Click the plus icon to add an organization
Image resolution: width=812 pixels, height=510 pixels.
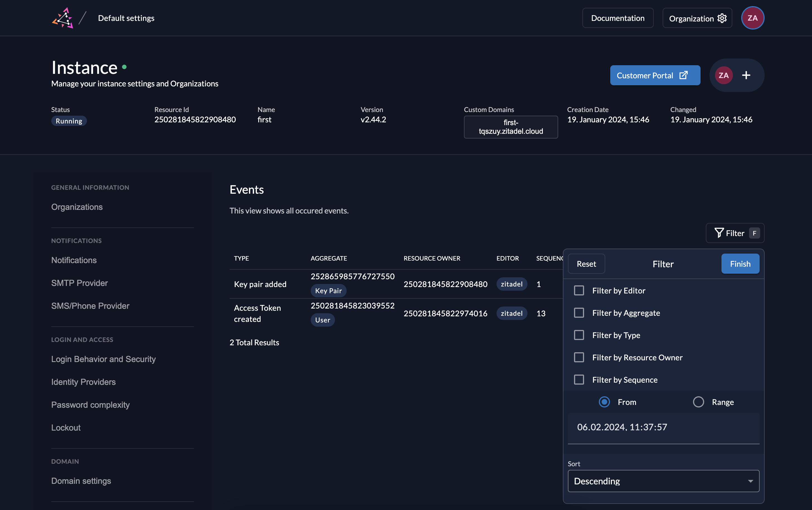pyautogui.click(x=746, y=75)
